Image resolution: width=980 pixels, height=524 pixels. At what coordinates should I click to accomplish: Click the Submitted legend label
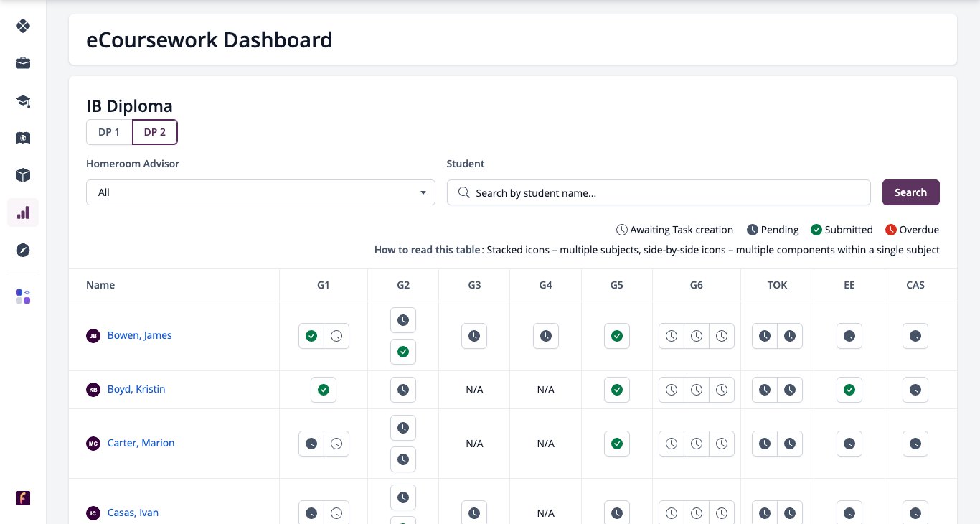[849, 230]
